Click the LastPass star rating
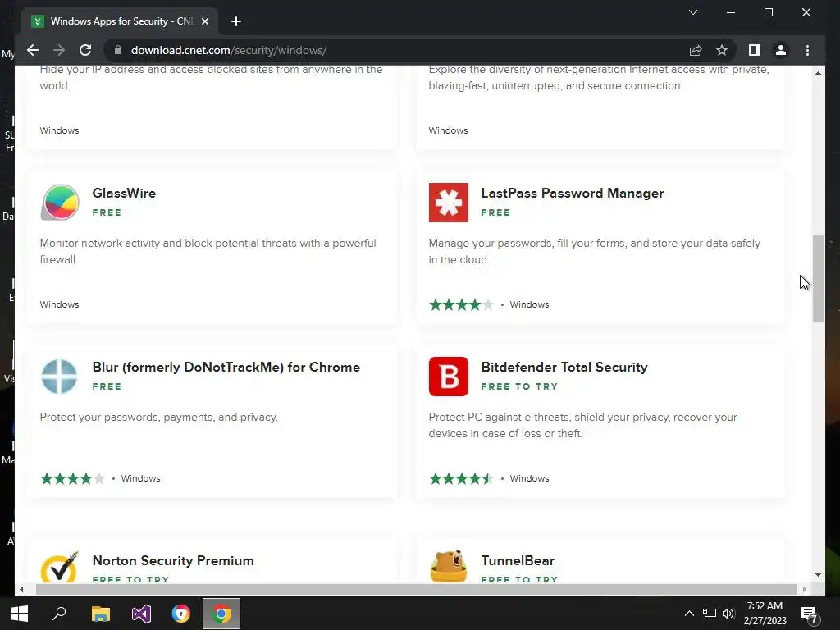The width and height of the screenshot is (840, 630). click(461, 305)
